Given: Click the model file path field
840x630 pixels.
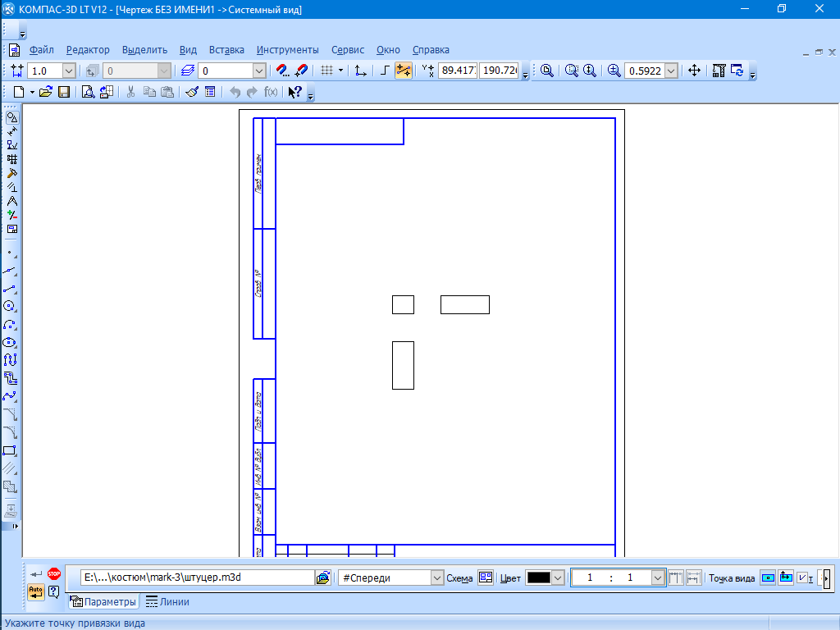Looking at the screenshot, I should pos(197,577).
